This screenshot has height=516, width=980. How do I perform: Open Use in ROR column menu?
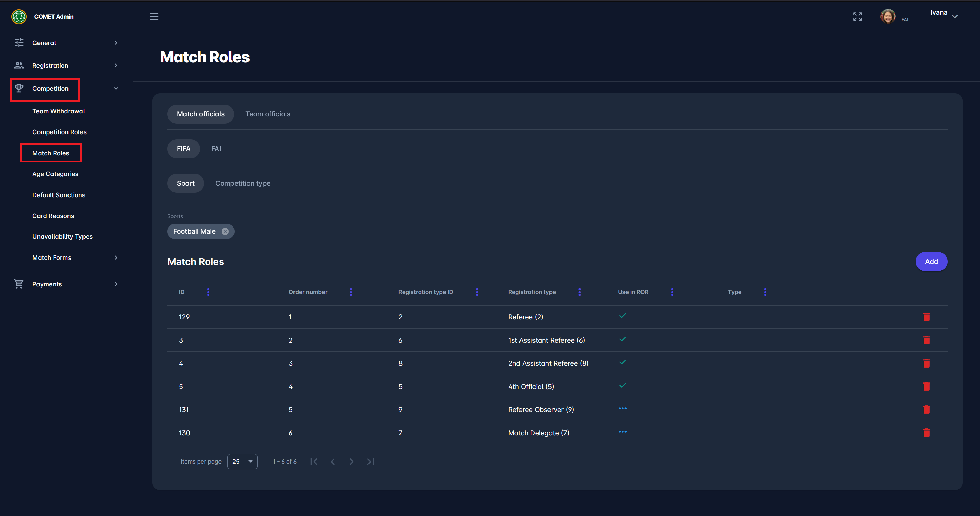coord(672,292)
